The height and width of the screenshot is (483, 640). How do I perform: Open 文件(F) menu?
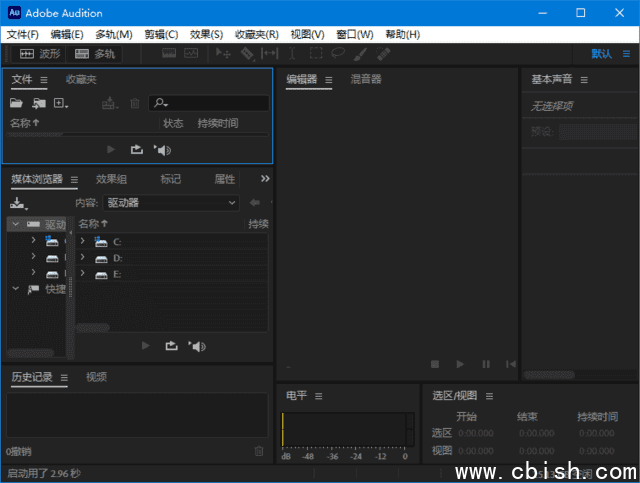[x=22, y=35]
